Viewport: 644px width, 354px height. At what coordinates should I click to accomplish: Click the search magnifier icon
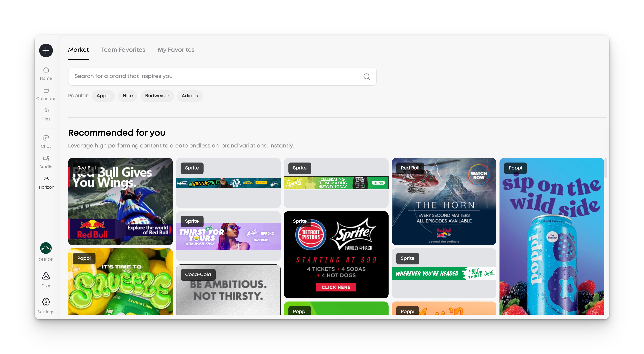[367, 77]
